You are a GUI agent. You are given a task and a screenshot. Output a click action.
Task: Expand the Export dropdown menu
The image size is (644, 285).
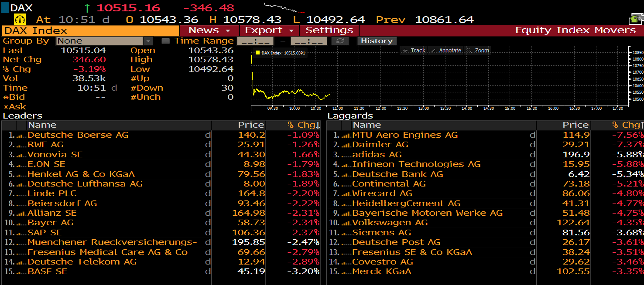point(269,31)
